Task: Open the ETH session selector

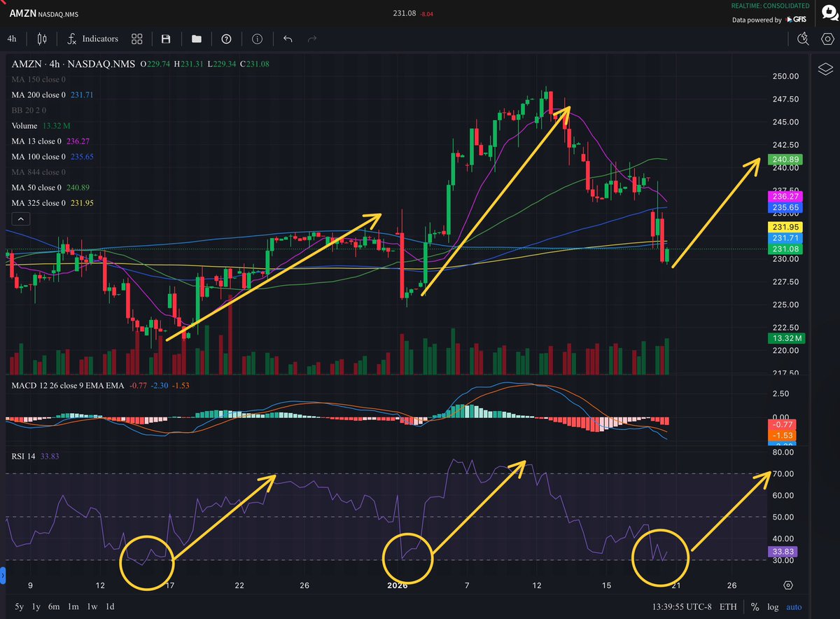Action: (x=729, y=606)
